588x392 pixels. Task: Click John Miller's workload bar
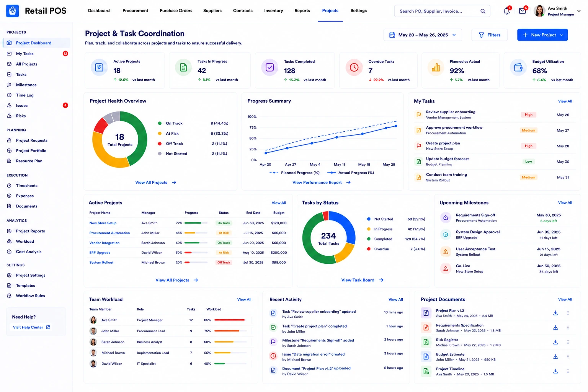(230, 331)
